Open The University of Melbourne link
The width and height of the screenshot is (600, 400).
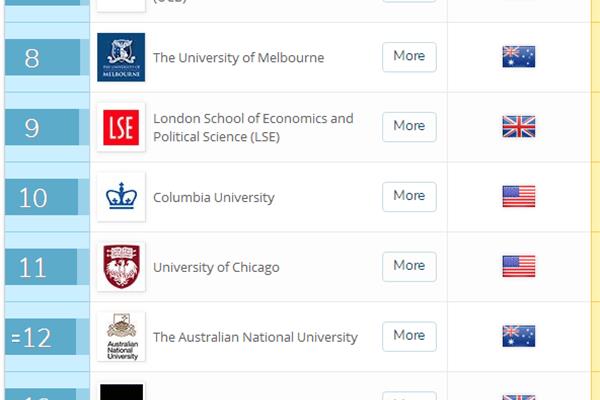238,58
